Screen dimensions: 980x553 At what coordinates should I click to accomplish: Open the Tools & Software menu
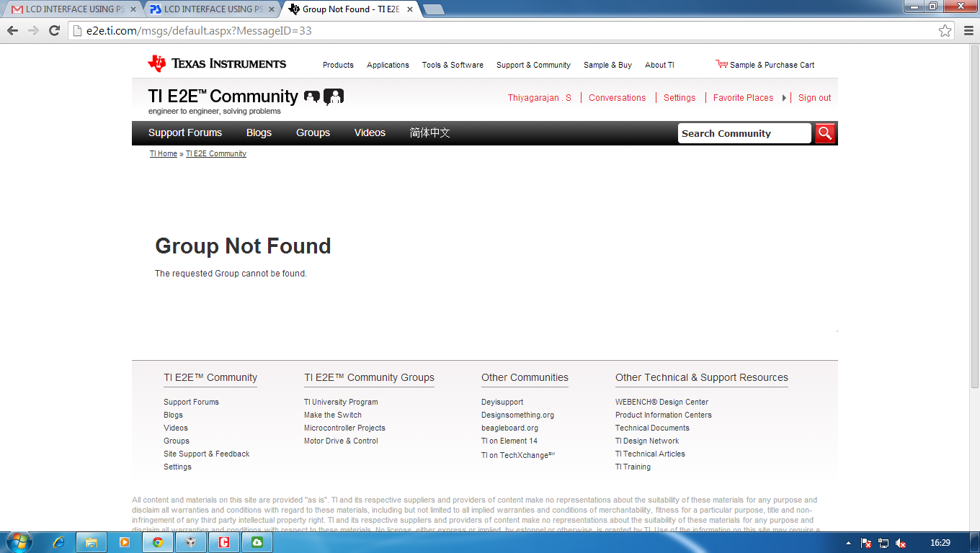pyautogui.click(x=453, y=65)
